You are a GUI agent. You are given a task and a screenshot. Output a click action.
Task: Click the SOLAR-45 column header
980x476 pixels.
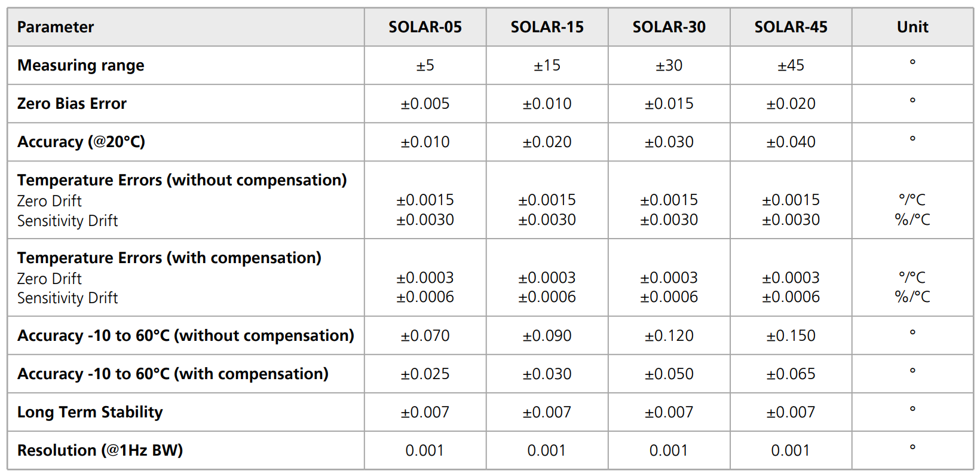pyautogui.click(x=791, y=28)
